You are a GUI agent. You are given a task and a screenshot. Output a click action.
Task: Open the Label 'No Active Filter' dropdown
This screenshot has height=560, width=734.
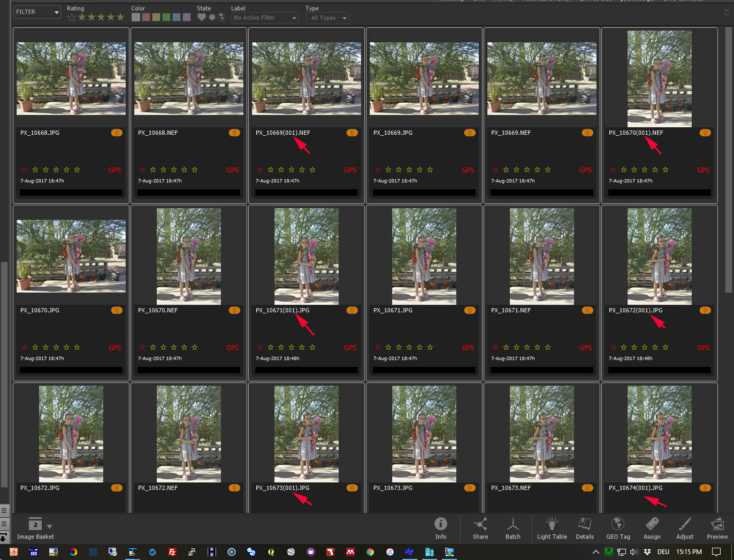click(x=265, y=18)
